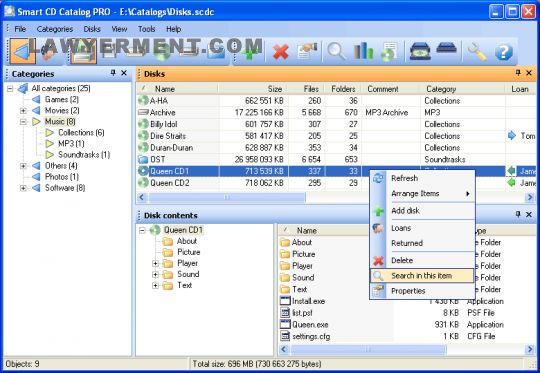Select the Photos (1) category
Viewport: 540px width, 373px height.
pyautogui.click(x=62, y=177)
